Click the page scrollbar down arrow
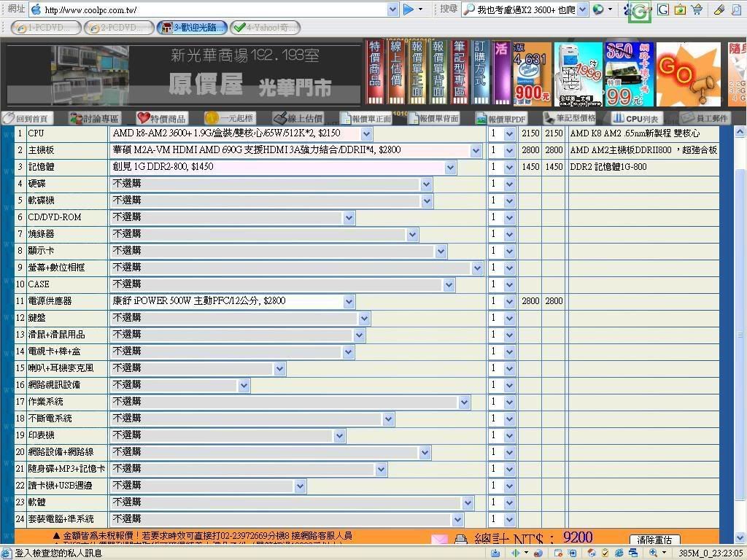The width and height of the screenshot is (747, 560). click(x=740, y=538)
